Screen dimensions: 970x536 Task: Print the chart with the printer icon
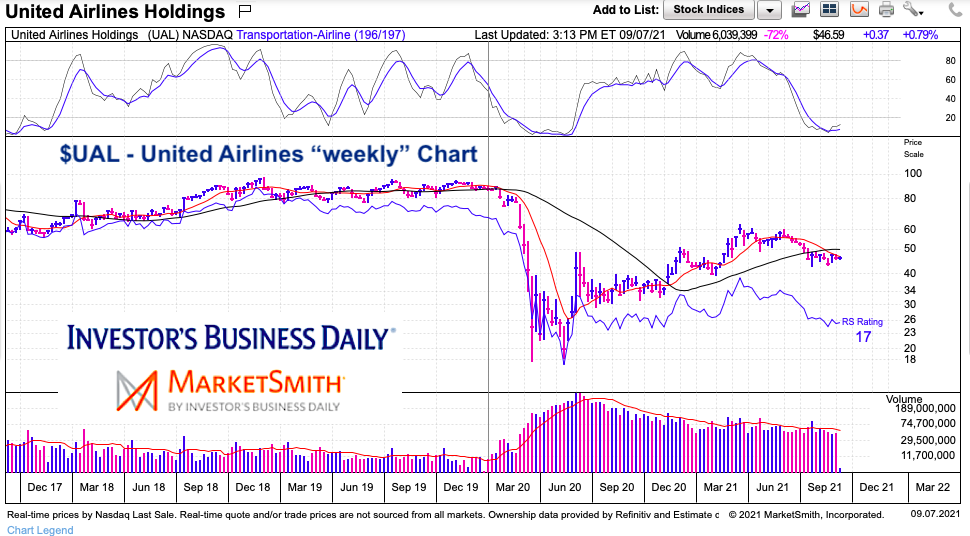[886, 9]
